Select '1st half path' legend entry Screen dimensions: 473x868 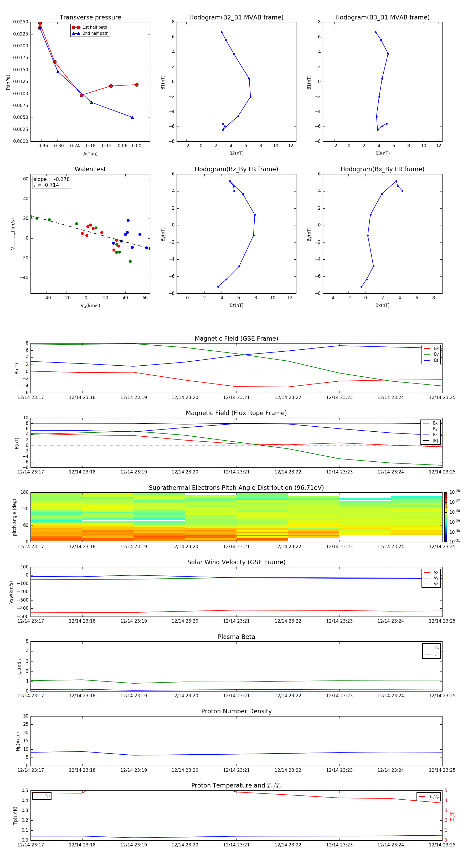(90, 27)
